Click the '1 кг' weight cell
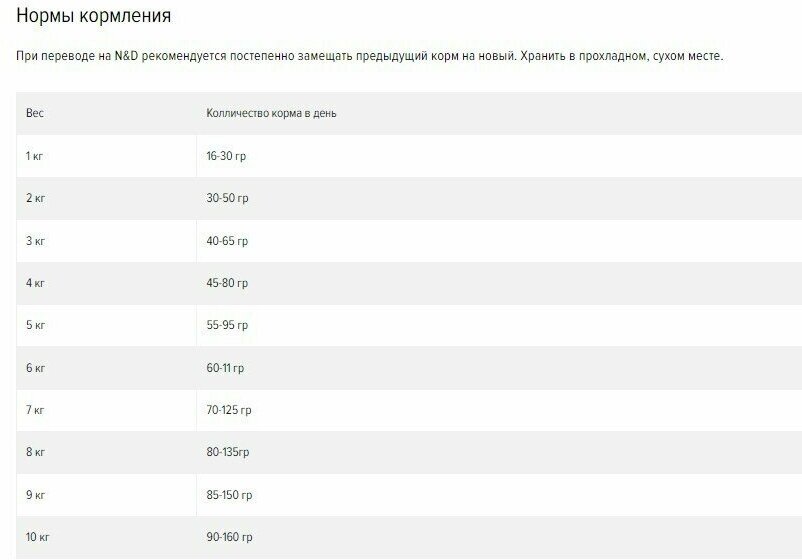The image size is (802, 560). coord(106,156)
